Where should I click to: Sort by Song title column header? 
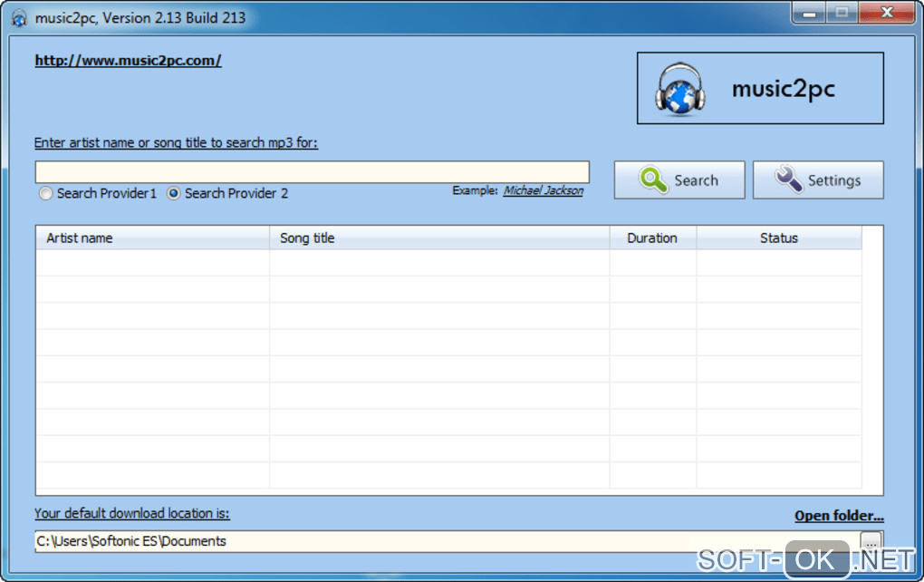click(x=439, y=238)
